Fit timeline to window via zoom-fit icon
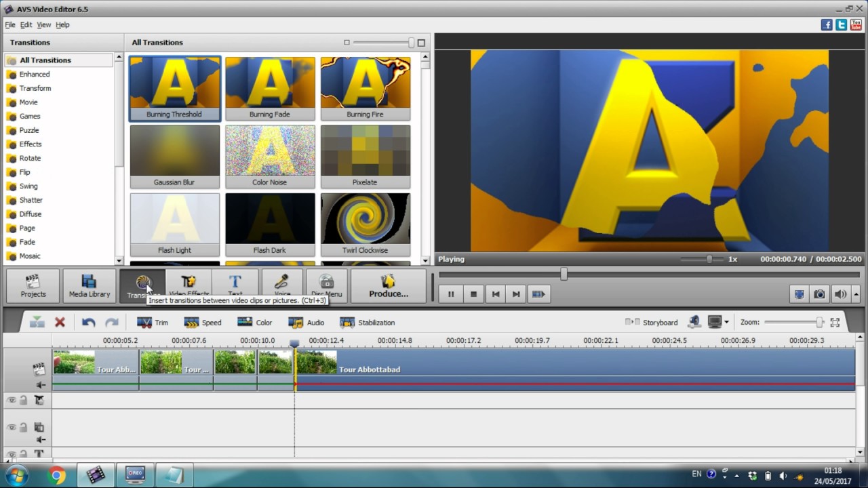Screen dimensions: 868x488 [835, 323]
